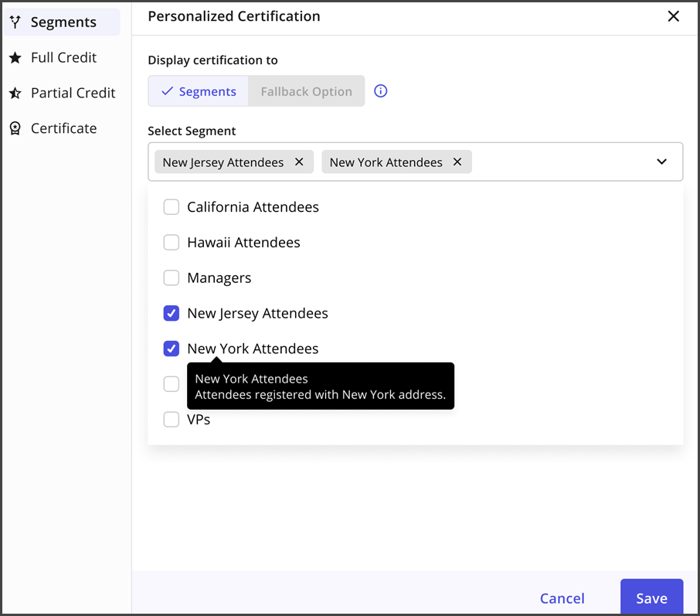The image size is (700, 616).
Task: Open the Segments sidebar item
Action: tap(62, 22)
